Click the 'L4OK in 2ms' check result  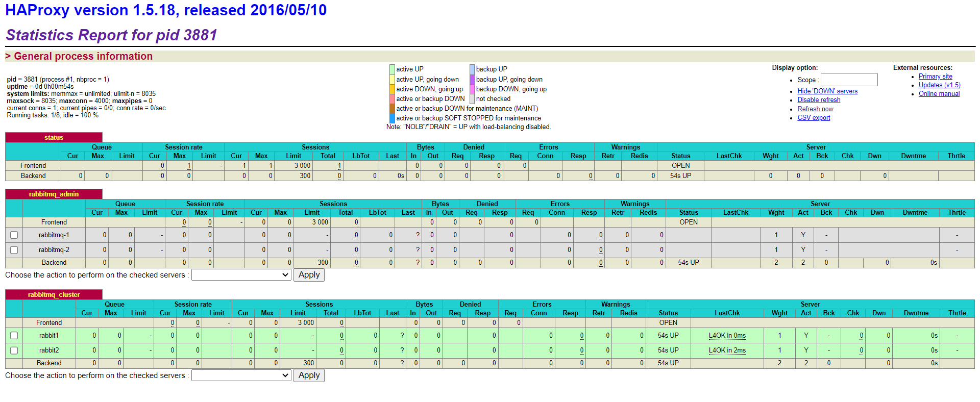[727, 350]
